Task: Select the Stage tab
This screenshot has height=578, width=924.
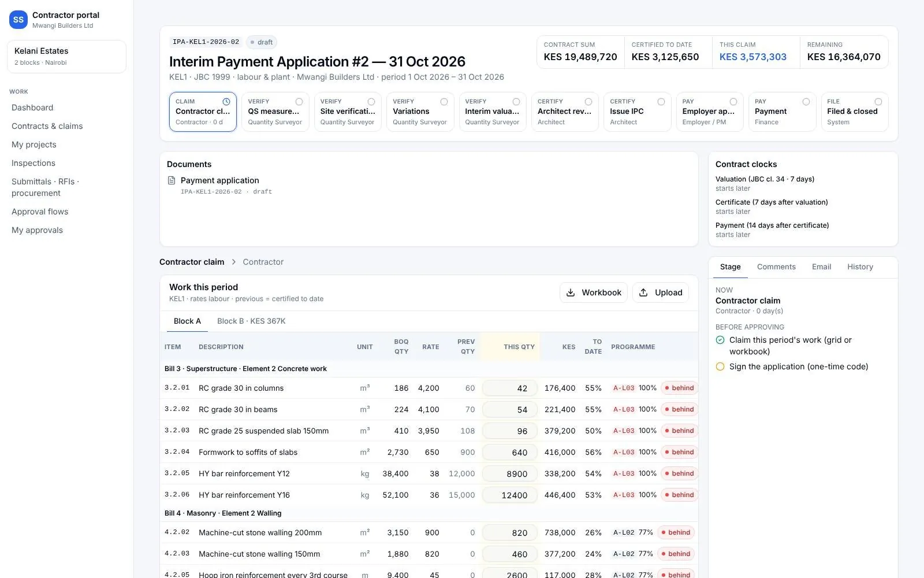Action: pos(730,267)
